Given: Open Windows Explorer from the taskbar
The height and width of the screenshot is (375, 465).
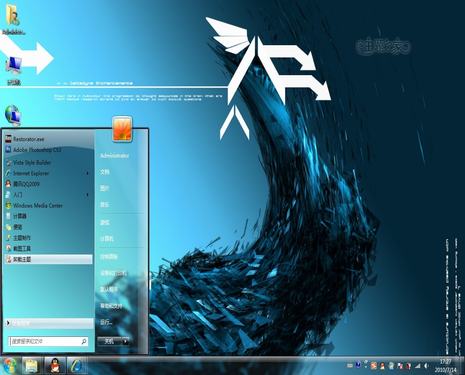Looking at the screenshot, I should 31,366.
